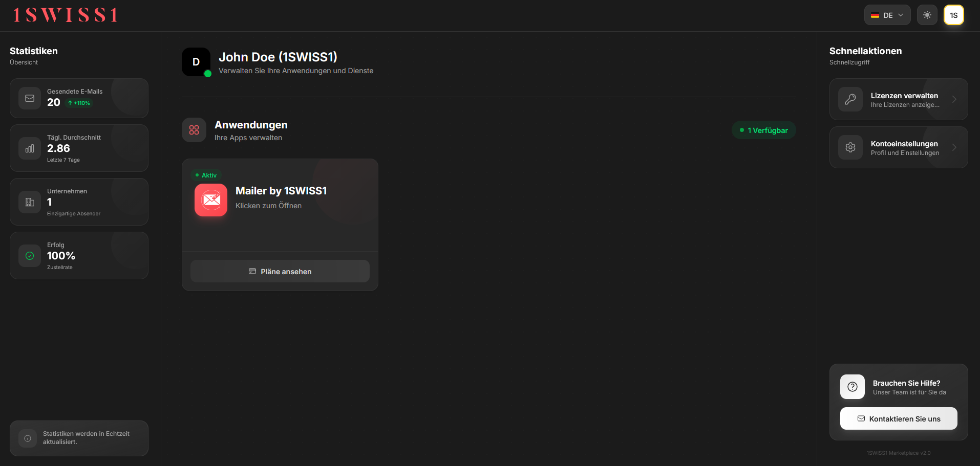Click the 1SWISS1 Marketplace v2.0 footer text

pos(899,453)
